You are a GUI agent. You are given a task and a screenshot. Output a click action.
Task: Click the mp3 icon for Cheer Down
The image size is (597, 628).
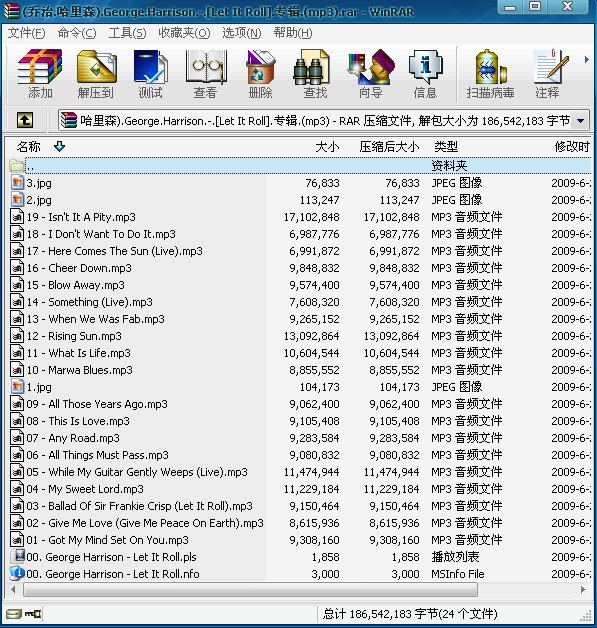(17, 268)
